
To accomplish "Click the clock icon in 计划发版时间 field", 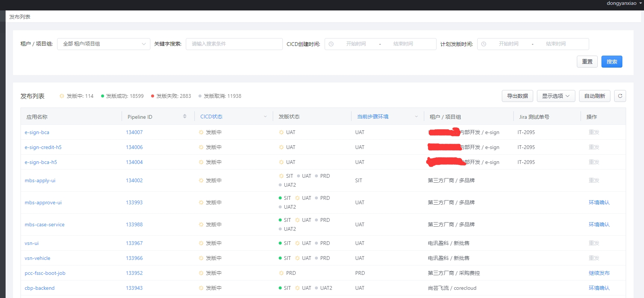I will point(484,44).
